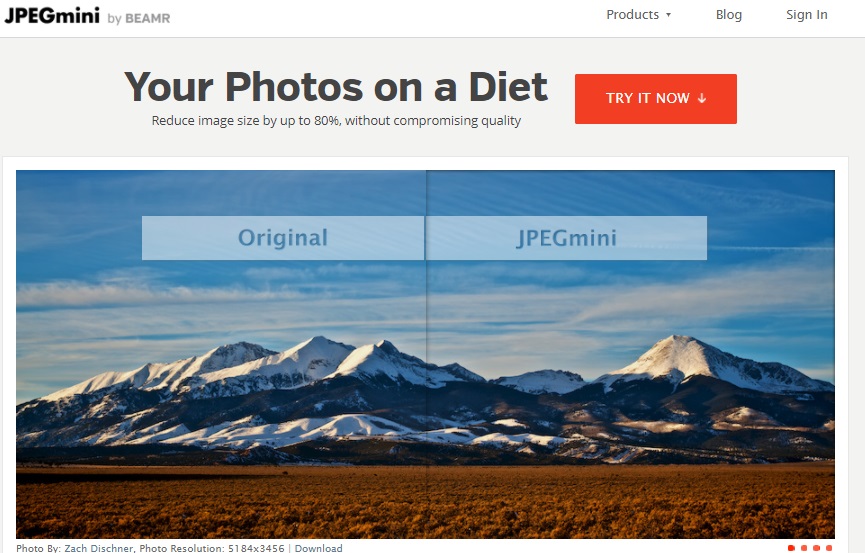The height and width of the screenshot is (553, 865).
Task: Click the JPEGmini label overlay
Action: point(567,238)
